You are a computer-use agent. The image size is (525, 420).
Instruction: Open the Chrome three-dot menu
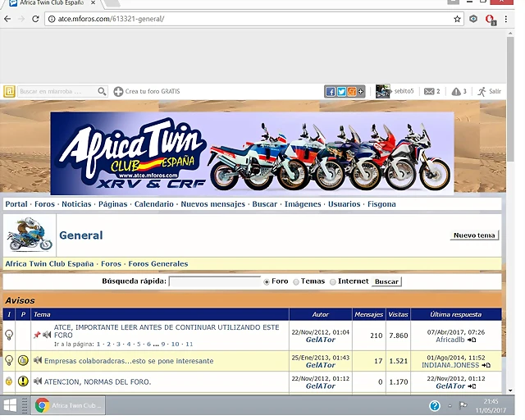tap(506, 19)
